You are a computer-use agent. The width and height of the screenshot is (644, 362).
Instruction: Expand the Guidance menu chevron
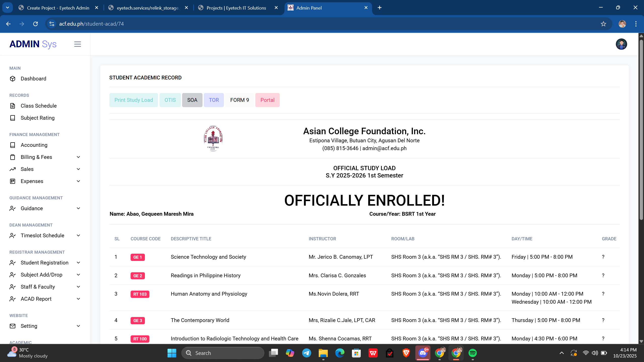(78, 208)
